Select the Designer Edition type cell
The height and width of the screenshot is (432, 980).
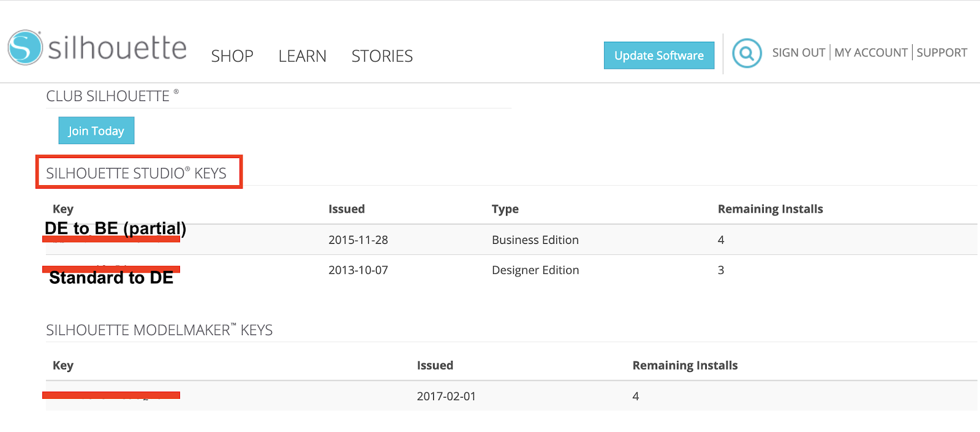tap(535, 270)
